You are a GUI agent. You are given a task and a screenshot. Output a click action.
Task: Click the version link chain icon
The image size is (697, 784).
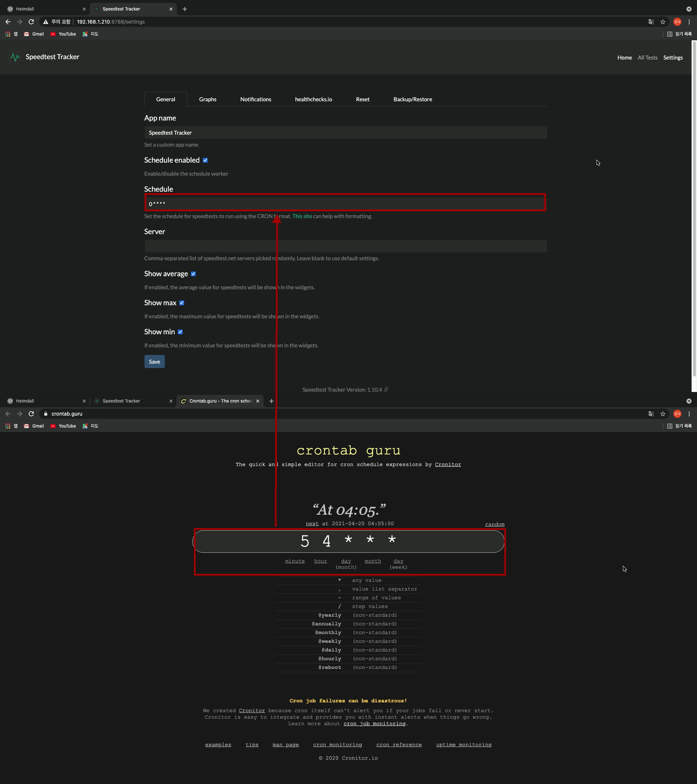(x=386, y=389)
